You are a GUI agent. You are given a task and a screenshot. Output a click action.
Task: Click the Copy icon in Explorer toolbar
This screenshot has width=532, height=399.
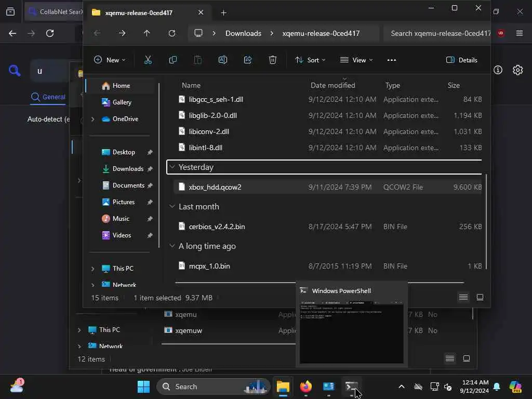(x=172, y=60)
